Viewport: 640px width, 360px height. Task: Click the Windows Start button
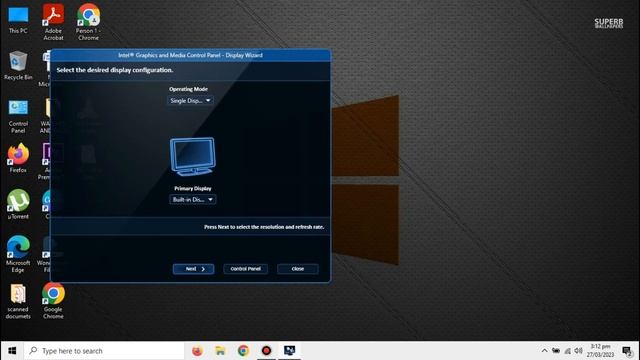click(x=12, y=351)
